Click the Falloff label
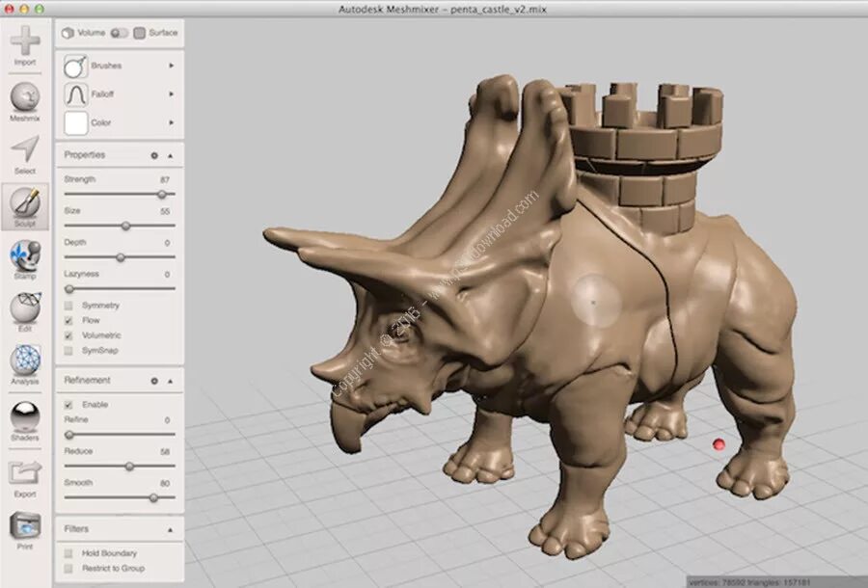 [102, 94]
